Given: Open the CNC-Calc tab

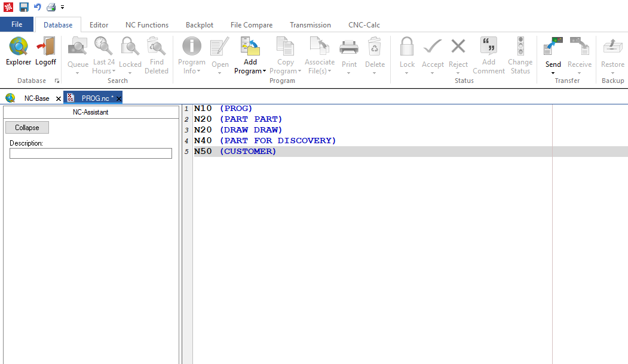Looking at the screenshot, I should (364, 25).
